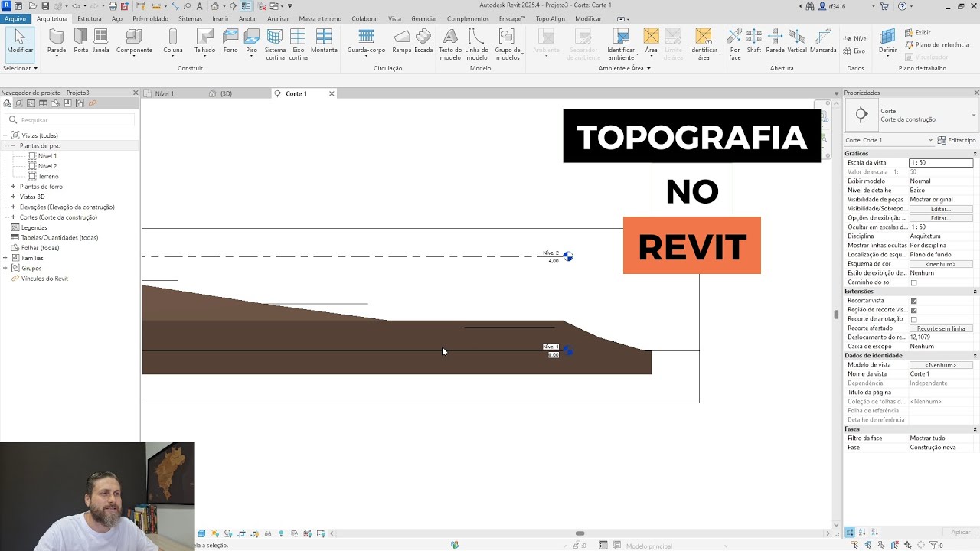
Task: Select the Shaft opening tool
Action: [x=754, y=41]
